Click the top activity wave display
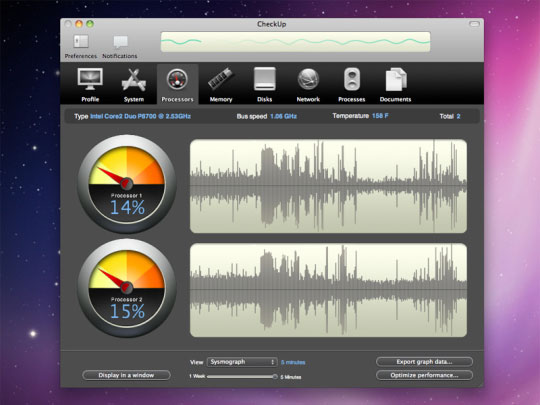Image resolution: width=540 pixels, height=405 pixels. pyautogui.click(x=295, y=42)
